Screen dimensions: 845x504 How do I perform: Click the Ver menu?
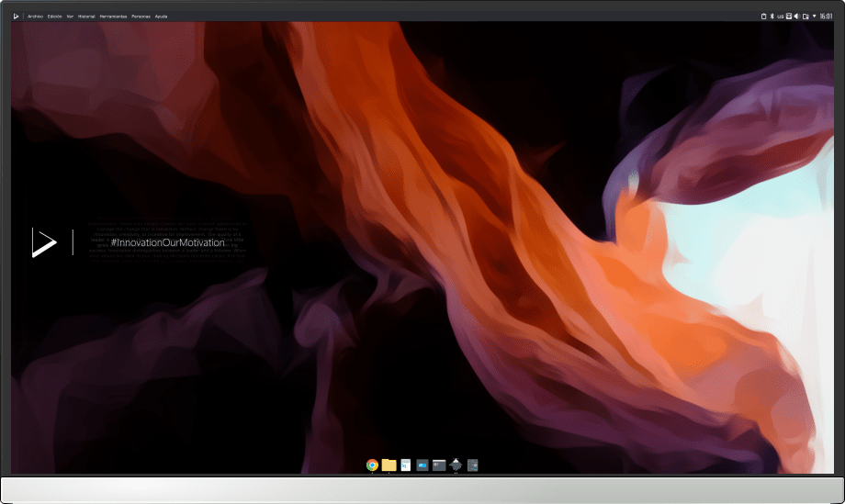(x=70, y=17)
